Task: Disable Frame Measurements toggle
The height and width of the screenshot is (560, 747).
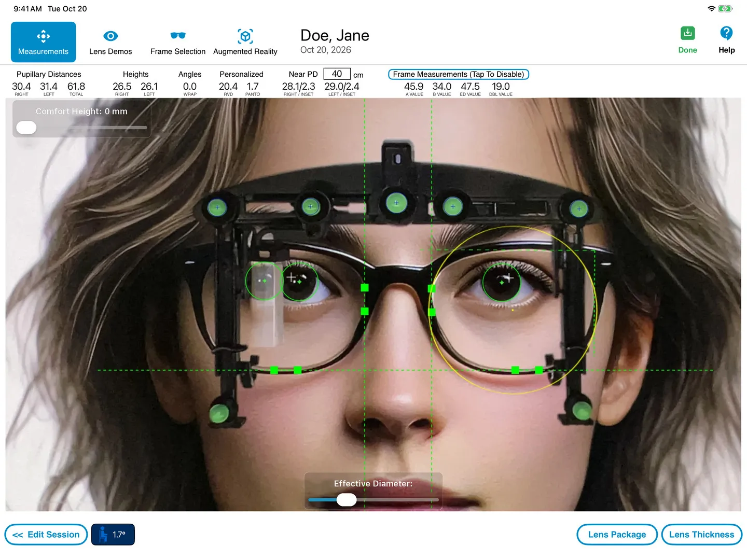Action: click(x=459, y=74)
